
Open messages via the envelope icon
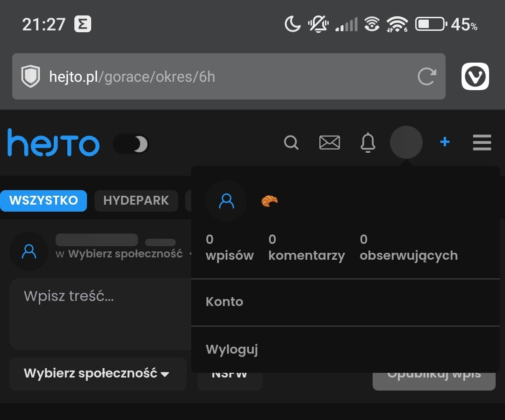(x=329, y=142)
